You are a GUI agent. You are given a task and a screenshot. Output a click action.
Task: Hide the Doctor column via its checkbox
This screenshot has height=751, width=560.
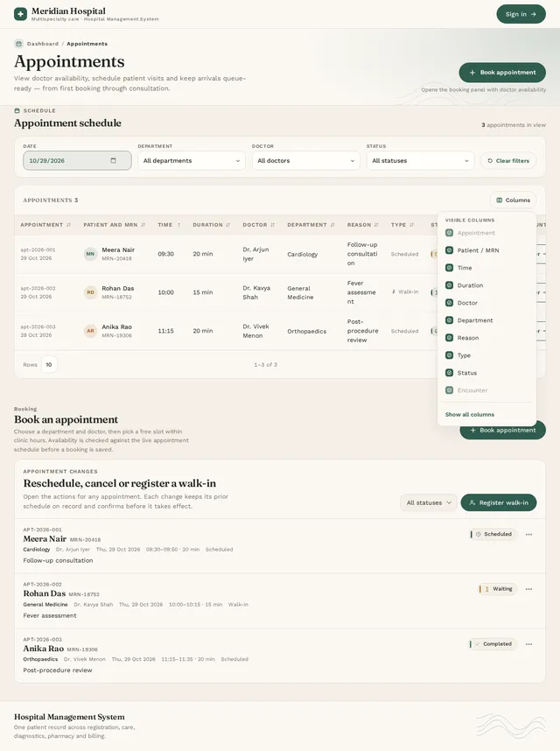pos(450,303)
